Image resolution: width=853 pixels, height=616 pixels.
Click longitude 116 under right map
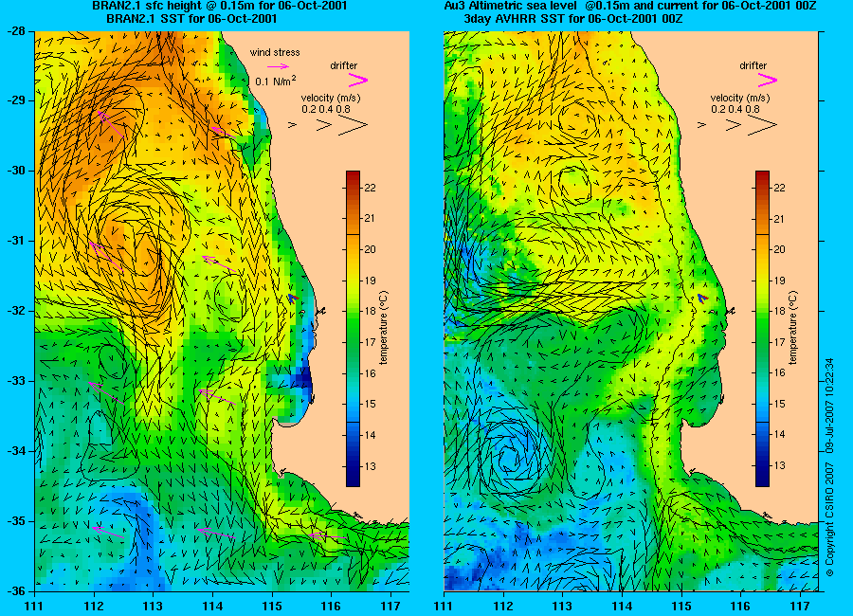(740, 607)
